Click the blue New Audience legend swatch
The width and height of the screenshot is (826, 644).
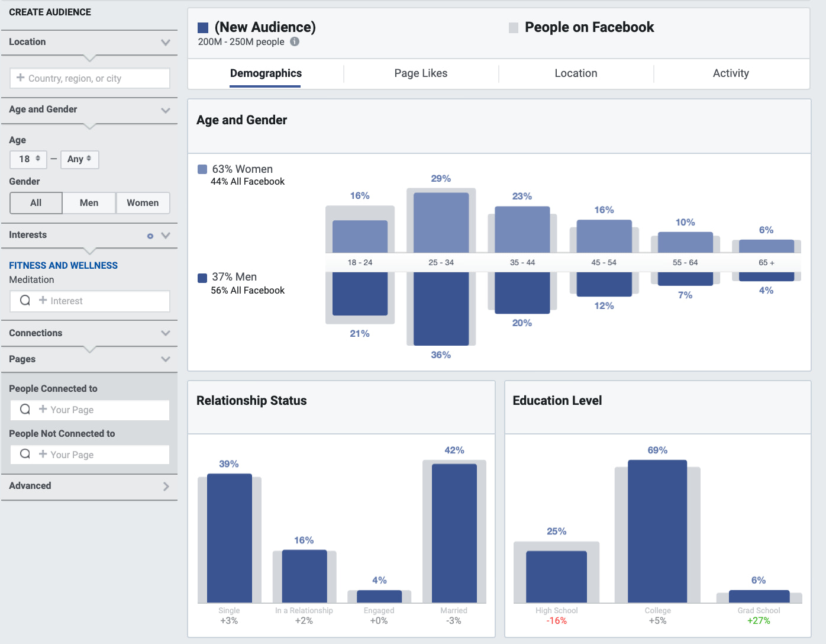(203, 27)
